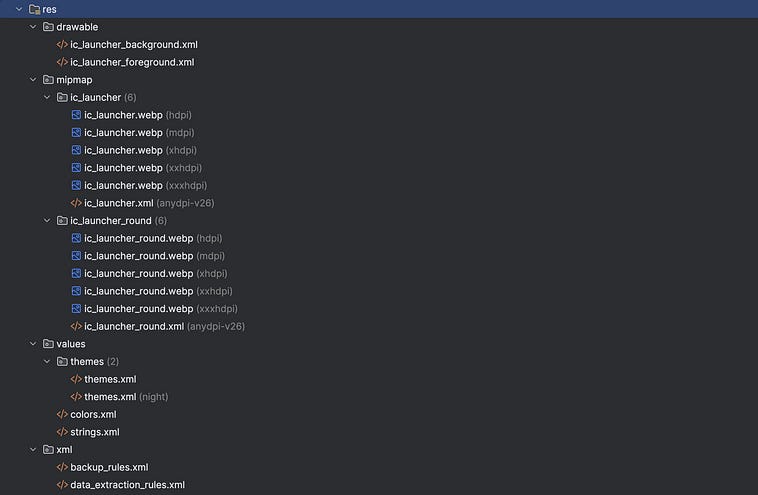The image size is (758, 495).
Task: Click the res folder icon
Action: (x=34, y=9)
